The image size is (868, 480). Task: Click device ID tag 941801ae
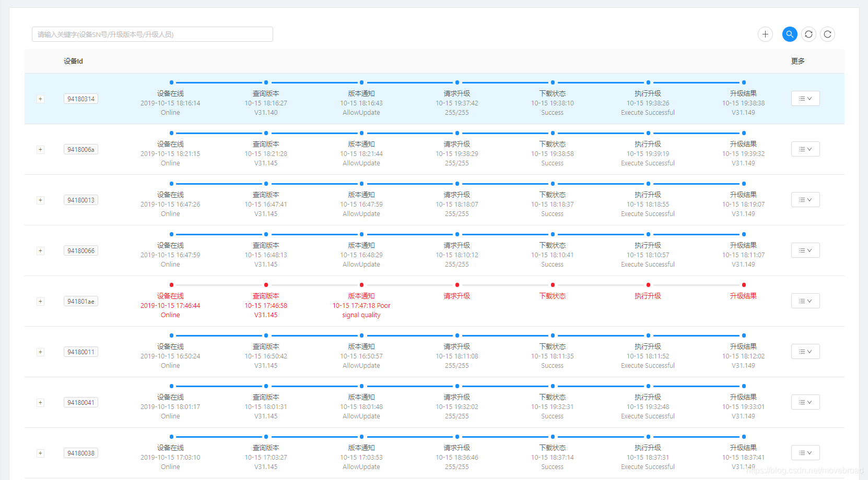click(81, 302)
